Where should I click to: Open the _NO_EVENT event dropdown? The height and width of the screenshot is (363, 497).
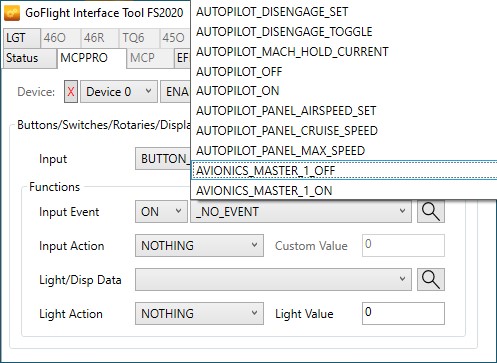301,212
